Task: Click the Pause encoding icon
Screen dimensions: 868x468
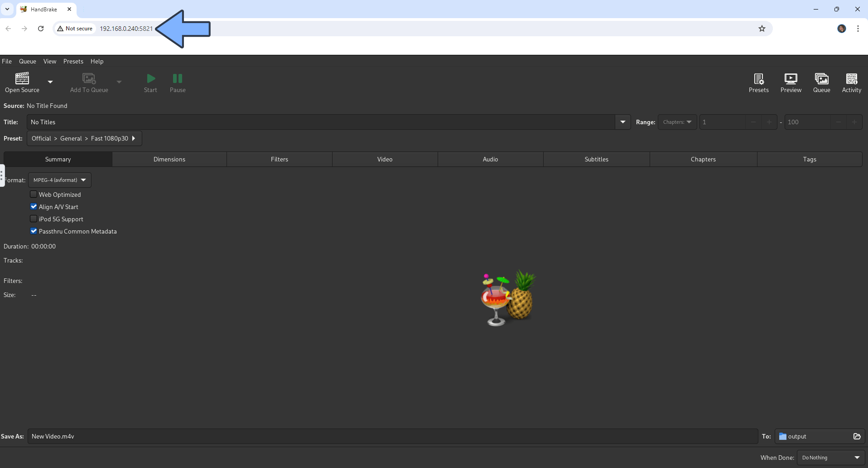Action: click(x=178, y=78)
